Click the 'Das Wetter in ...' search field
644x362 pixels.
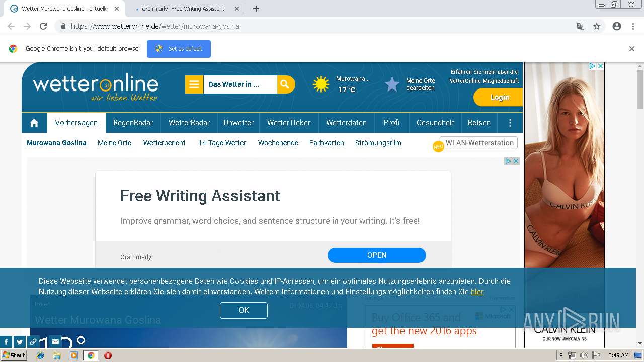click(x=240, y=84)
